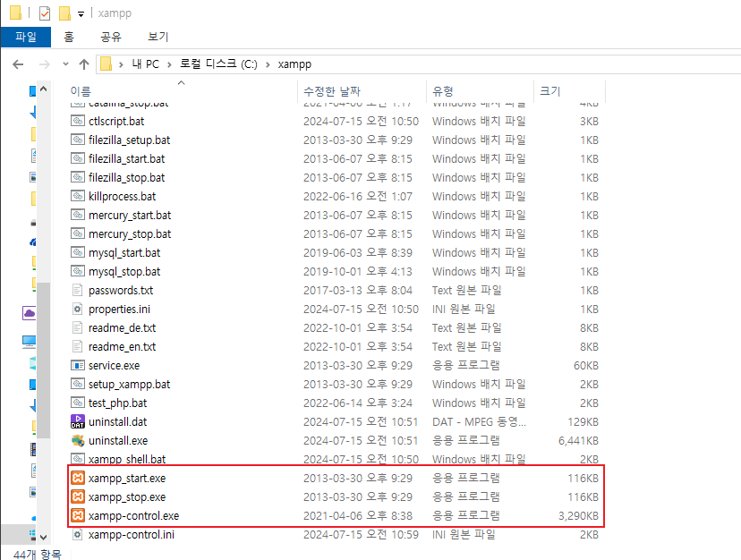
Task: Click readme_en.txt document icon
Action: point(78,346)
